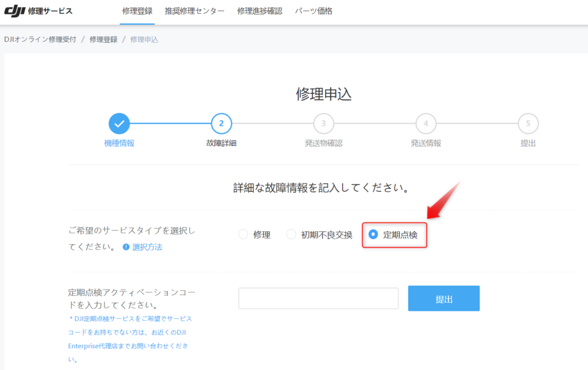Click the step 4 circle icon
Image resolution: width=588 pixels, height=370 pixels.
coord(425,123)
